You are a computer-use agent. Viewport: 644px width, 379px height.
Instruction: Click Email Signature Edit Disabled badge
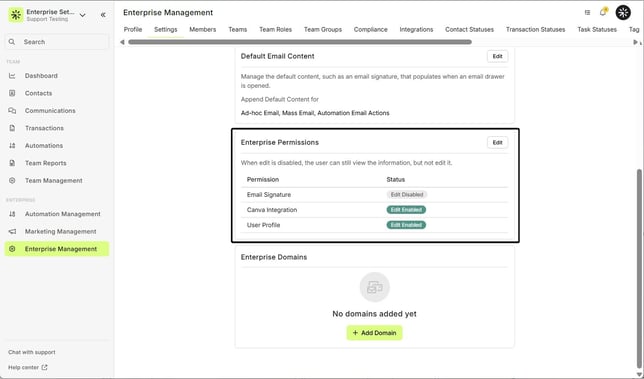tap(407, 195)
